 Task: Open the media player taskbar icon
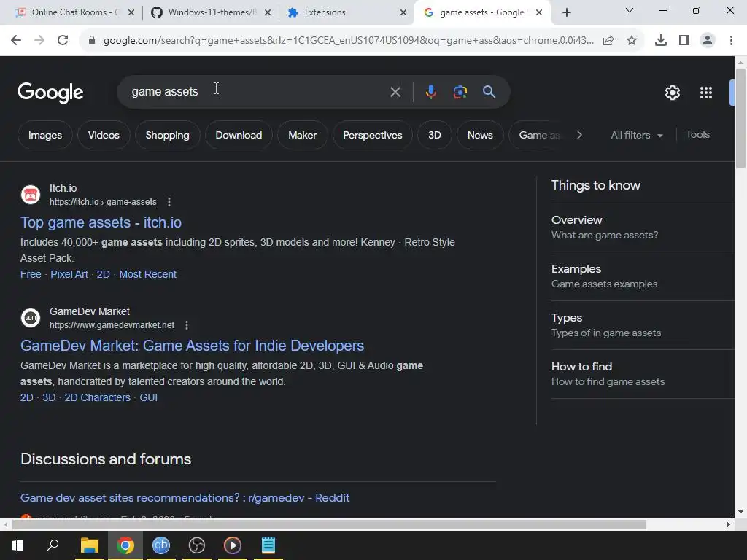tap(233, 545)
